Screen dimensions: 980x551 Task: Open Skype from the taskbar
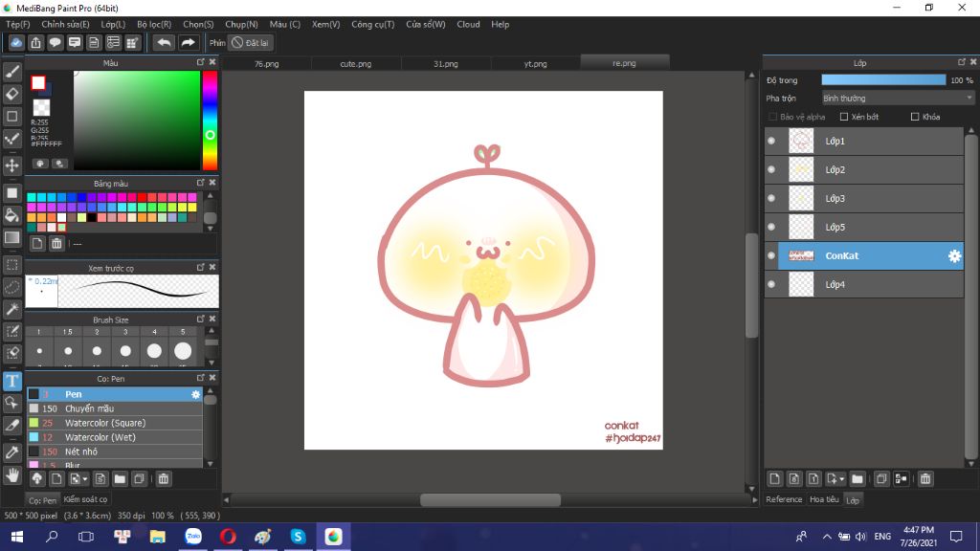point(299,537)
